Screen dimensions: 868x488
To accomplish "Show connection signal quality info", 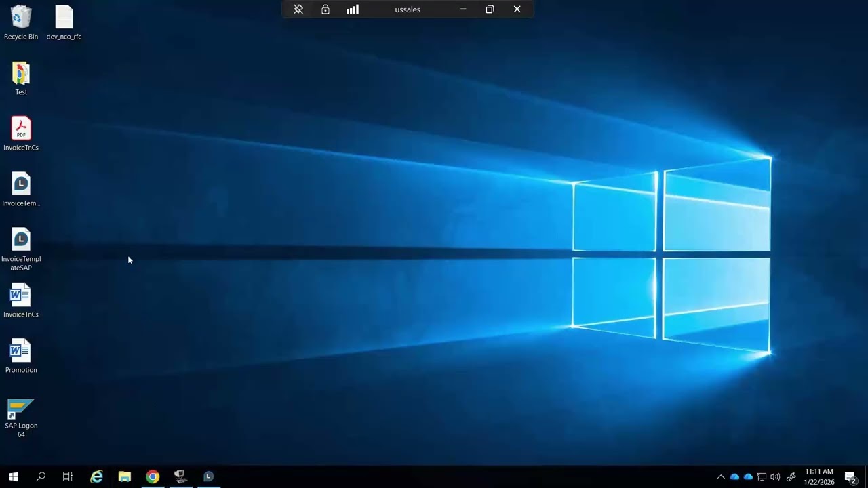I will 353,9.
